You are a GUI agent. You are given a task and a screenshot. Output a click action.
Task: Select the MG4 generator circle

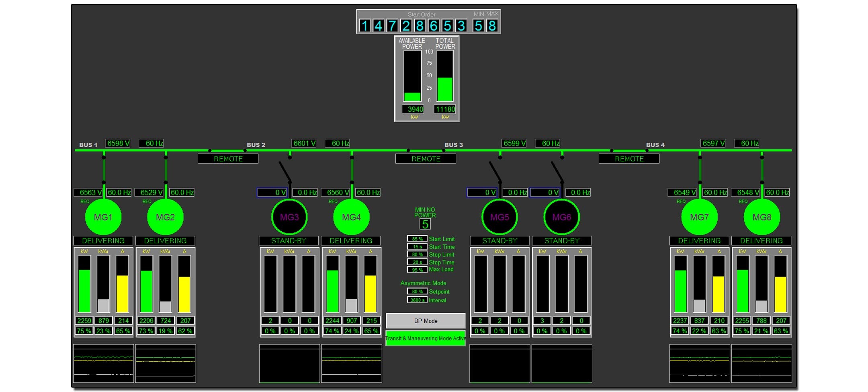(x=351, y=217)
